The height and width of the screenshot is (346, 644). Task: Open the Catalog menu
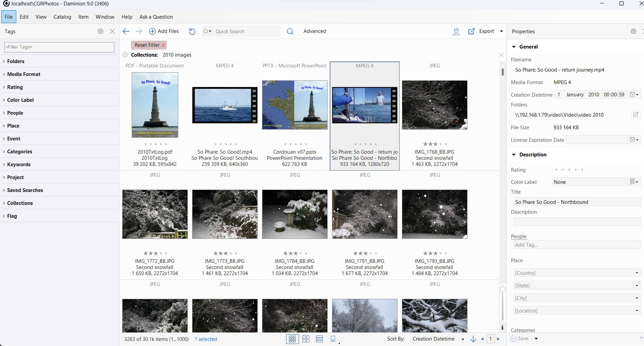(62, 17)
